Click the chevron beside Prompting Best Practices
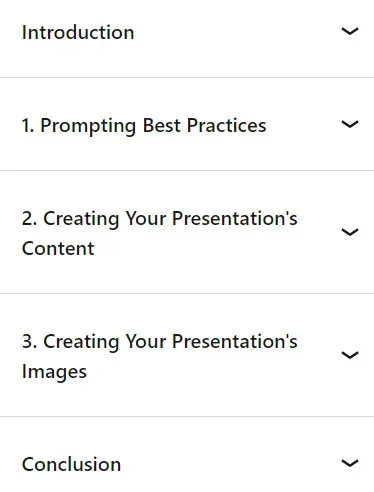This screenshot has width=374, height=492. (350, 124)
